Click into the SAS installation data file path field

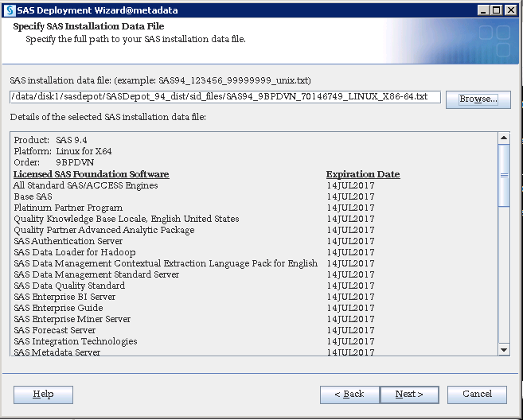[225, 97]
